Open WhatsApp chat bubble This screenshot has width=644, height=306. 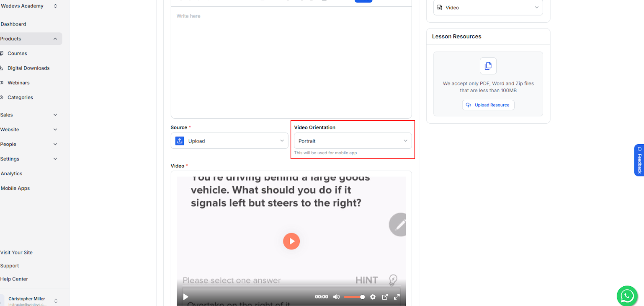point(627,296)
